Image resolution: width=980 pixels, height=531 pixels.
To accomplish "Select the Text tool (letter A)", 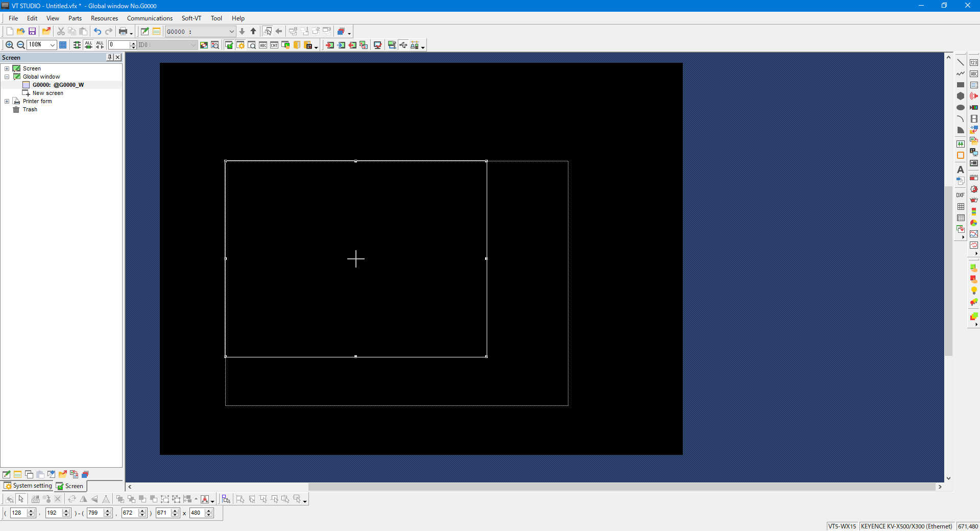I will (960, 170).
